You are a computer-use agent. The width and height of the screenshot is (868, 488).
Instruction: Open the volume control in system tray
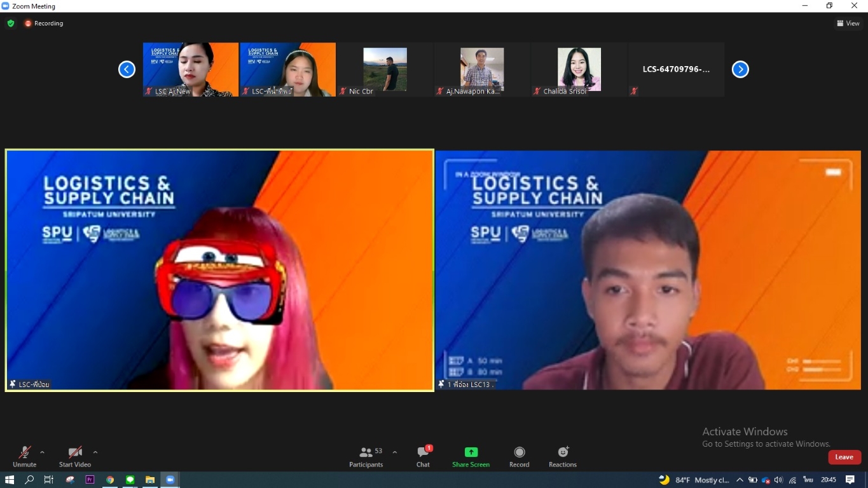(x=779, y=480)
